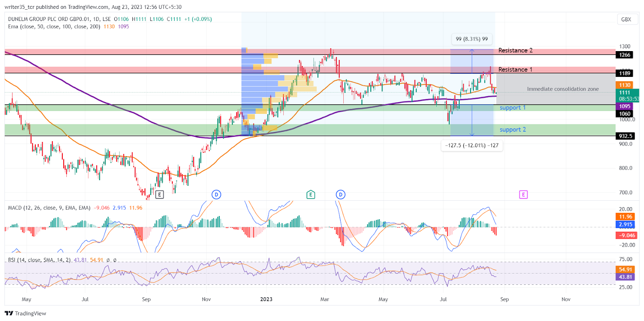The height and width of the screenshot is (321, 644).
Task: Click the 1189 price axis label
Action: (x=625, y=73)
